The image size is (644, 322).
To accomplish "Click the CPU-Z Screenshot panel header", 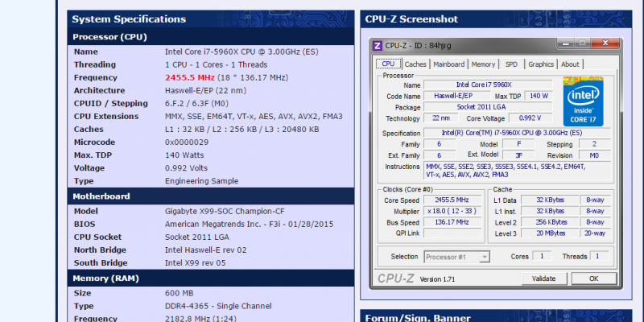I will [496, 19].
